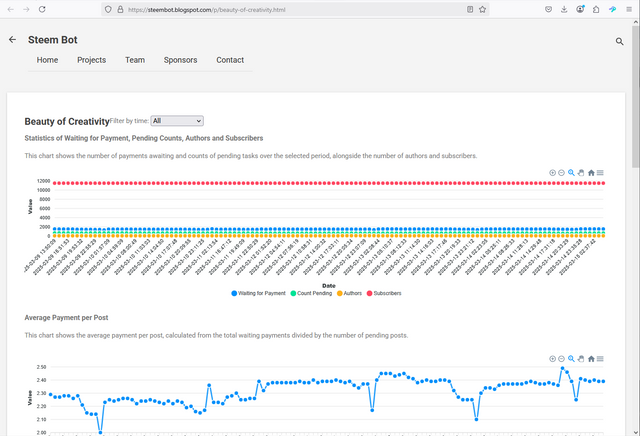Toggle the Authors legend series
The image size is (640, 436).
point(349,293)
